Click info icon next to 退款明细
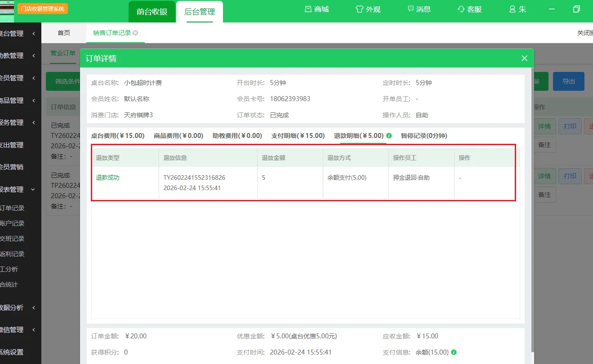Viewport: 593px width, 364px height. tap(389, 136)
